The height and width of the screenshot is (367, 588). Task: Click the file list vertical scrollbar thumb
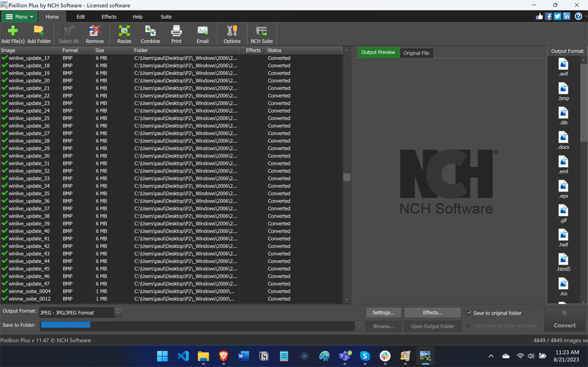[346, 177]
